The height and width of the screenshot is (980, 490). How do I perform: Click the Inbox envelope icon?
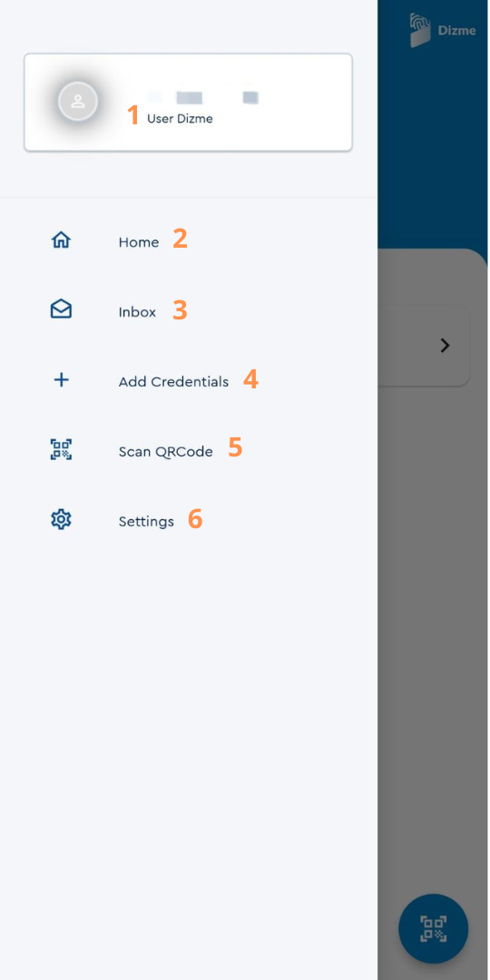click(x=61, y=309)
